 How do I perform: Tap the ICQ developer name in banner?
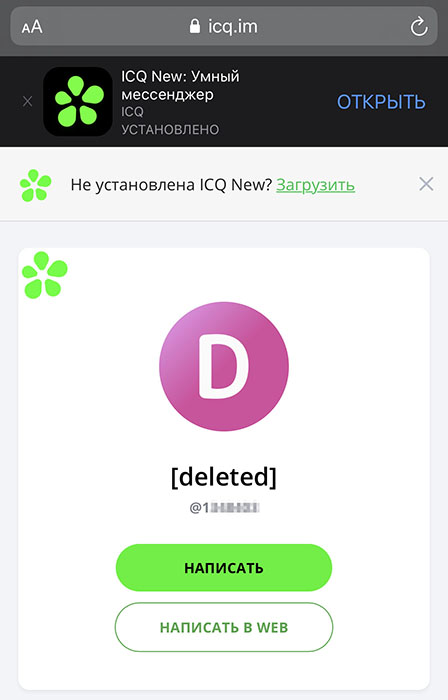[x=133, y=112]
